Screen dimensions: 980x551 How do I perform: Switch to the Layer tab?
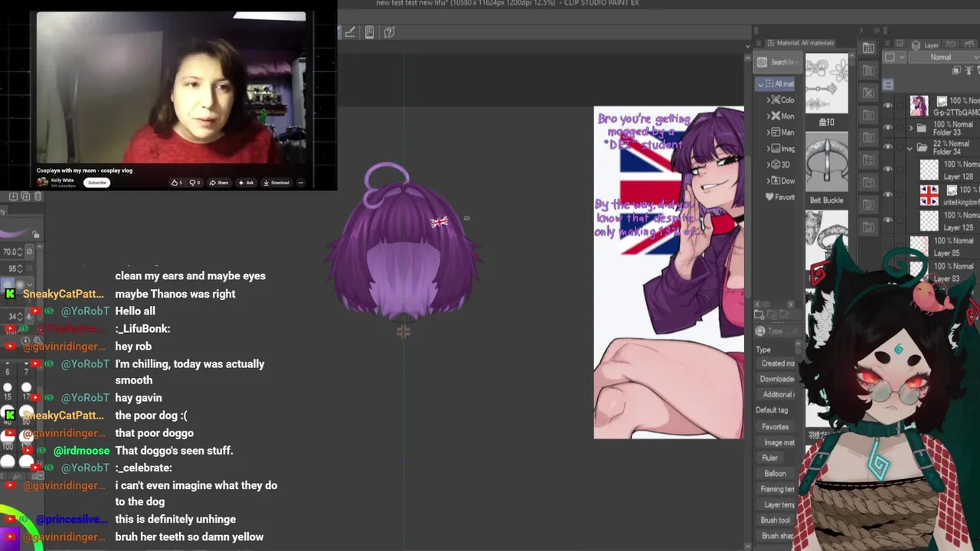926,45
